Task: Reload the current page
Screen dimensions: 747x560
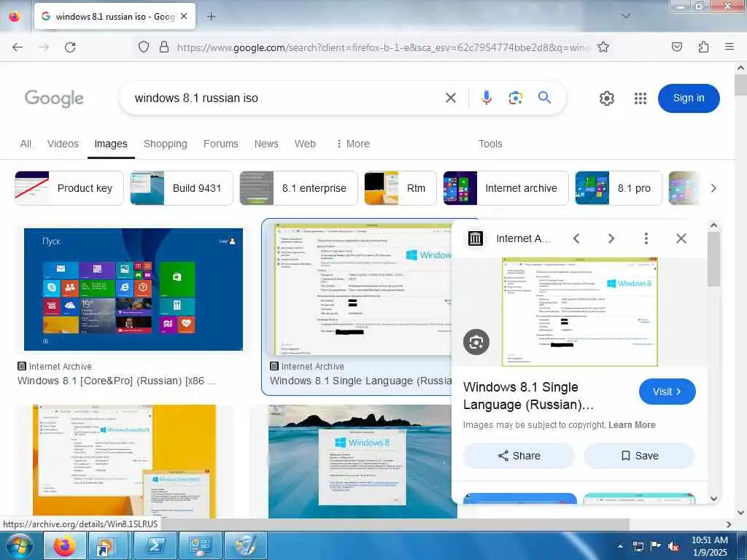Action: coord(70,47)
